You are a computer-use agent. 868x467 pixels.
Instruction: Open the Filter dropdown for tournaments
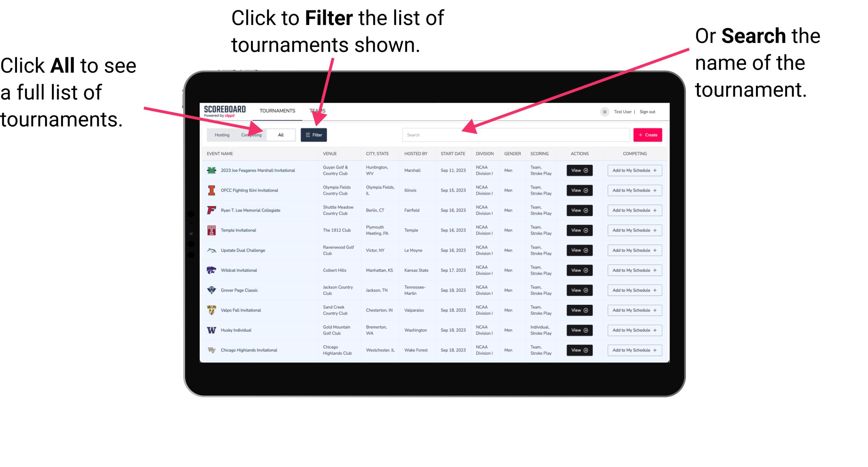pos(314,134)
